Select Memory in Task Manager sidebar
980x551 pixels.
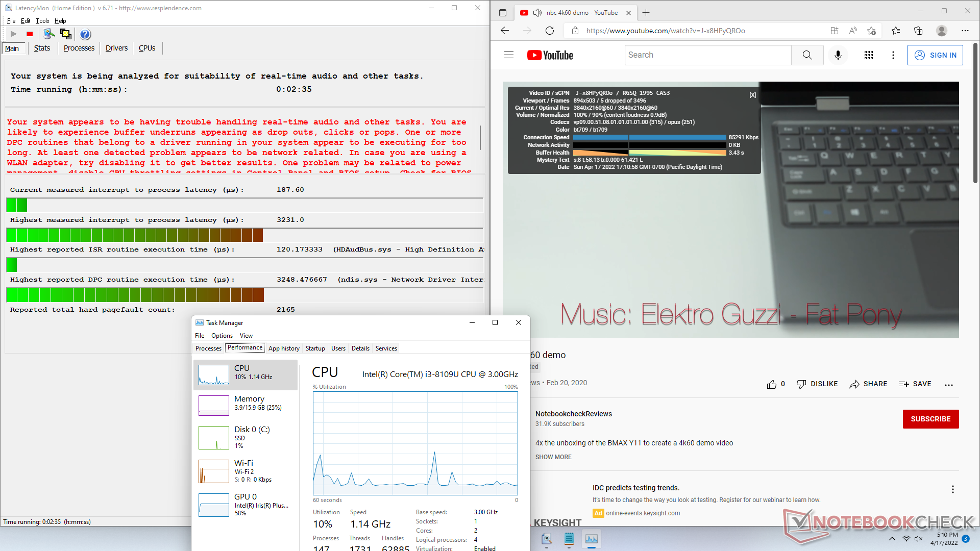246,406
